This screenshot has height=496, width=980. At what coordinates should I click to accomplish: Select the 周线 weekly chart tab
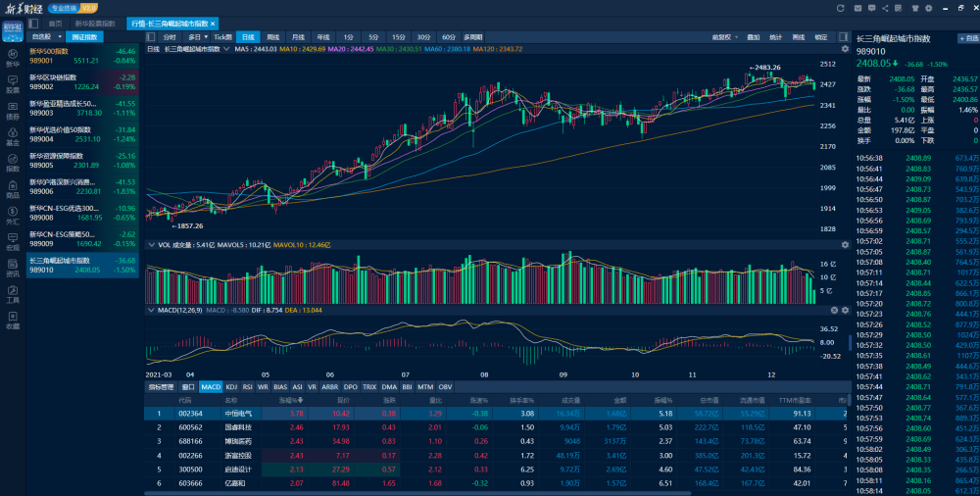point(272,36)
